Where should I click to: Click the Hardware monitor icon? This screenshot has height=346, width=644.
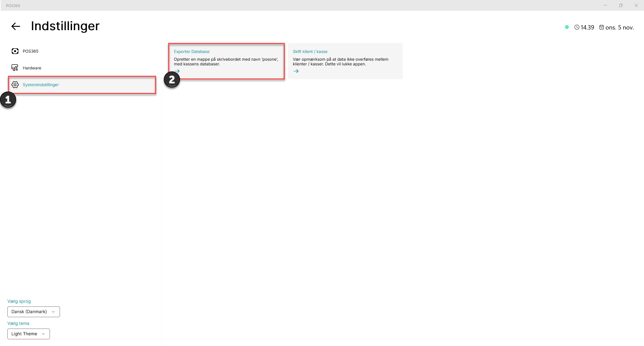(15, 68)
